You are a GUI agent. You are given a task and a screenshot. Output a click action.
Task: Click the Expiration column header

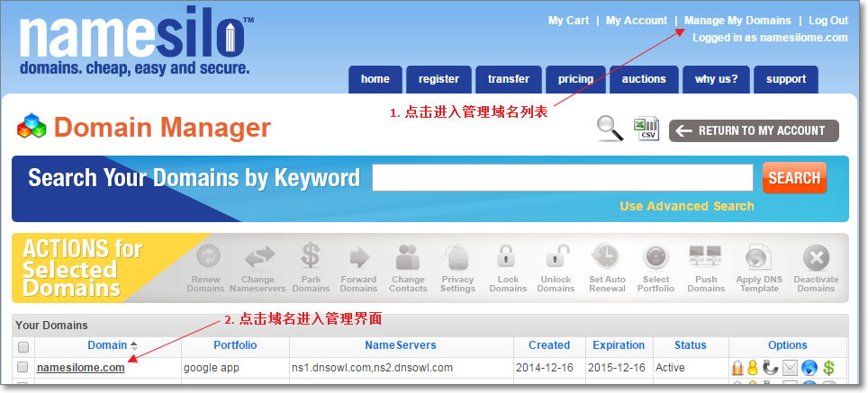pos(619,345)
